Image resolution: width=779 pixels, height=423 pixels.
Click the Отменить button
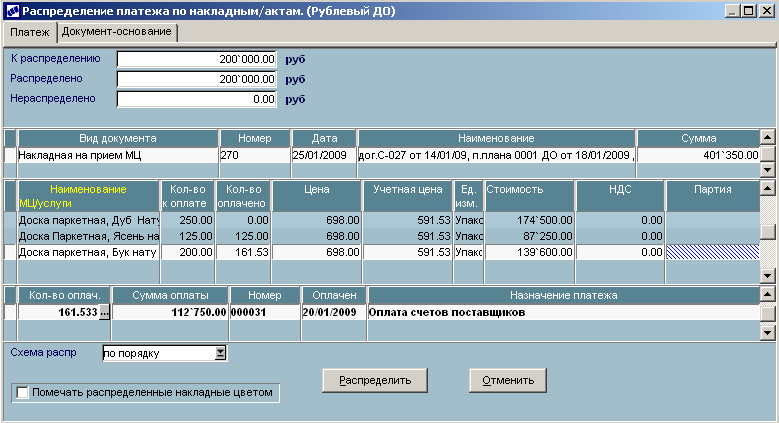(508, 380)
